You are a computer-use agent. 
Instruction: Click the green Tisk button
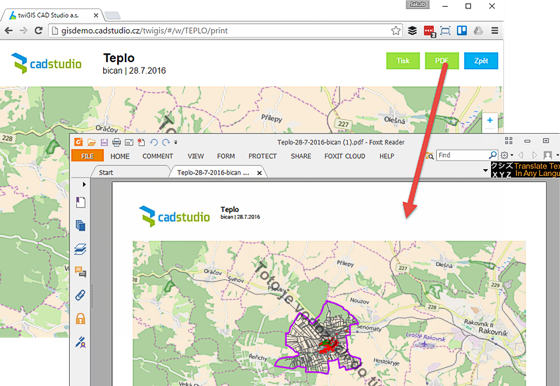click(x=403, y=61)
